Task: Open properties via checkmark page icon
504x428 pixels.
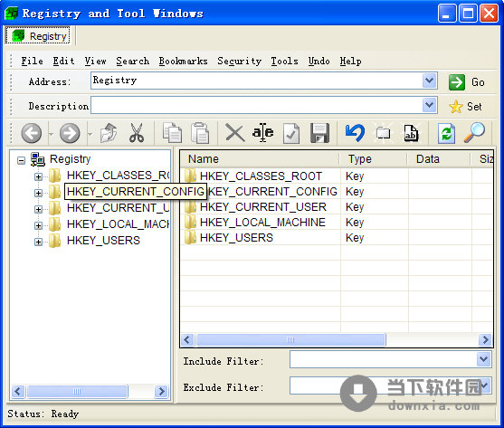Action: (x=291, y=133)
